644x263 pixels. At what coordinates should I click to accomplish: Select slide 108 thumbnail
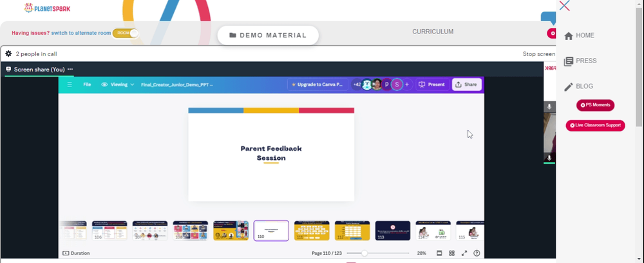190,231
